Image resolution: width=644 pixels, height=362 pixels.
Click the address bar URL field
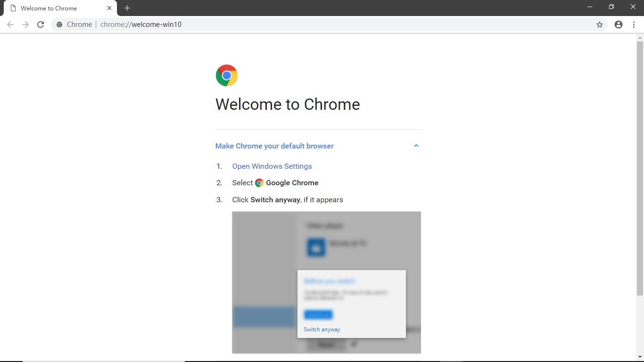coord(329,25)
